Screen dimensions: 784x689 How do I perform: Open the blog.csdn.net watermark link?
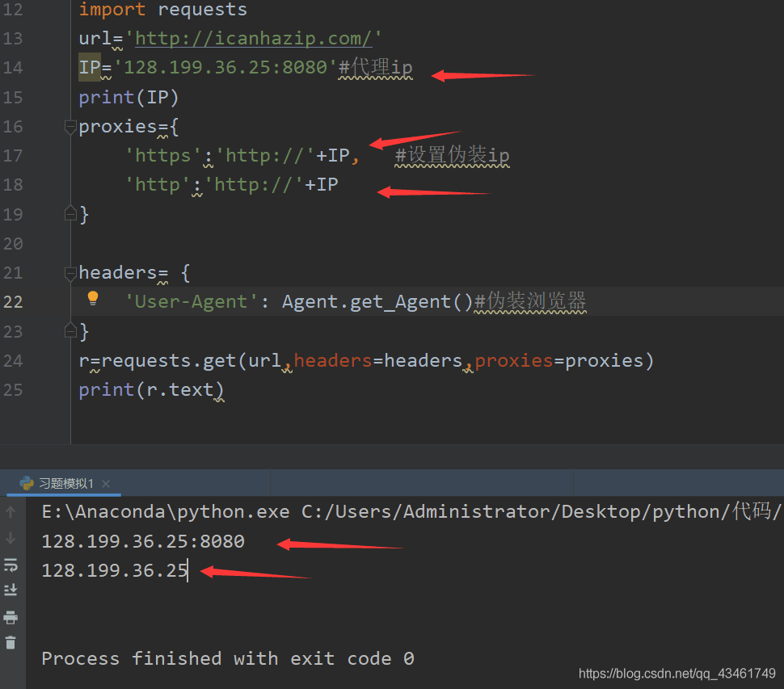click(677, 673)
